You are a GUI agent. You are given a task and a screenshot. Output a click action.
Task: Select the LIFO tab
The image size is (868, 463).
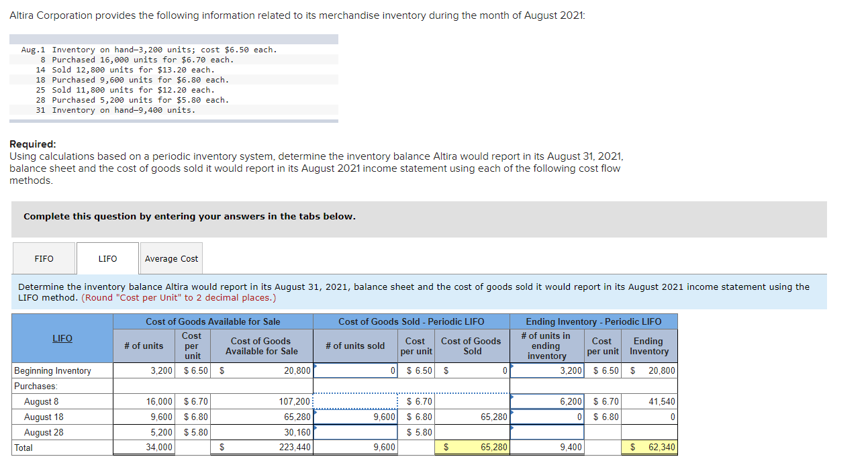click(107, 258)
